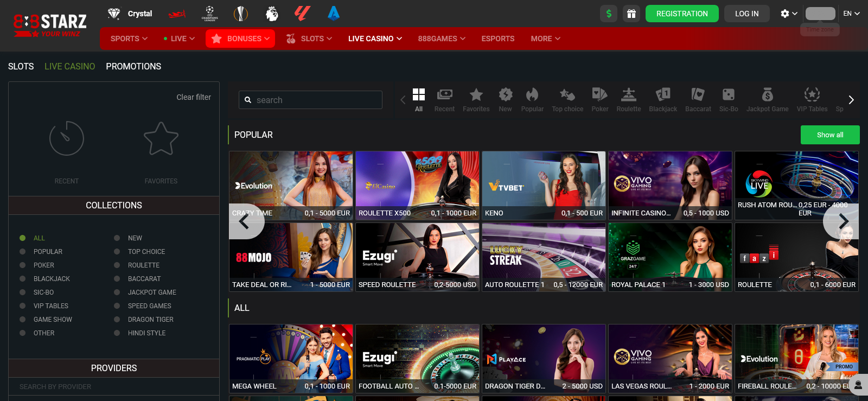Open settings gear dropdown

coord(789,14)
